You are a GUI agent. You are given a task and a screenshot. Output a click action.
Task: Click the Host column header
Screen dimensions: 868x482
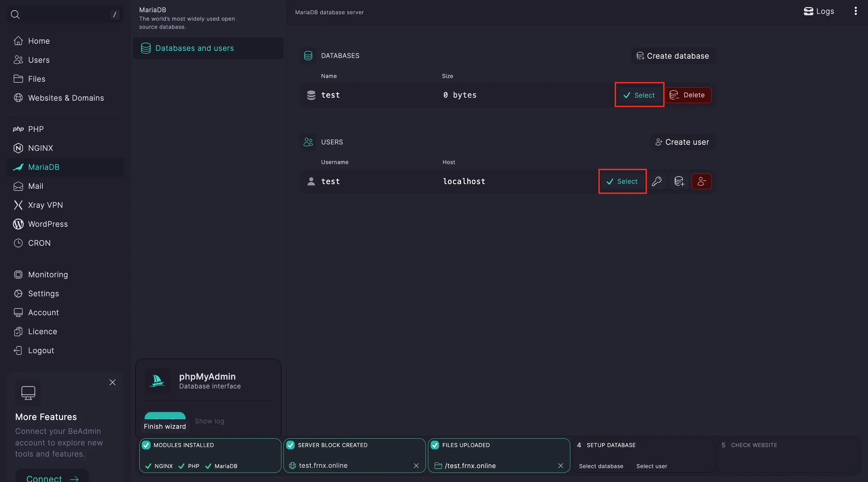(449, 162)
